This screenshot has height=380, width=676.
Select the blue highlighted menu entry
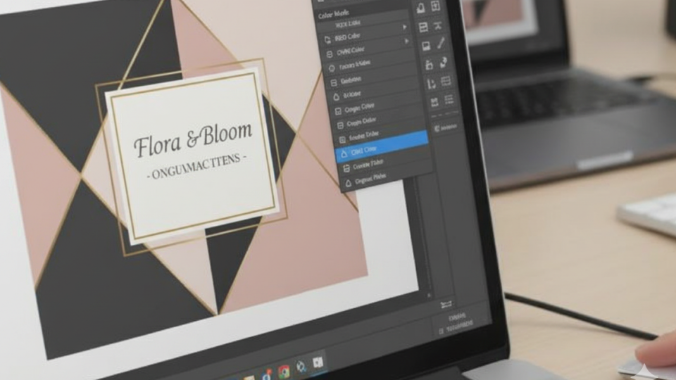pos(382,147)
